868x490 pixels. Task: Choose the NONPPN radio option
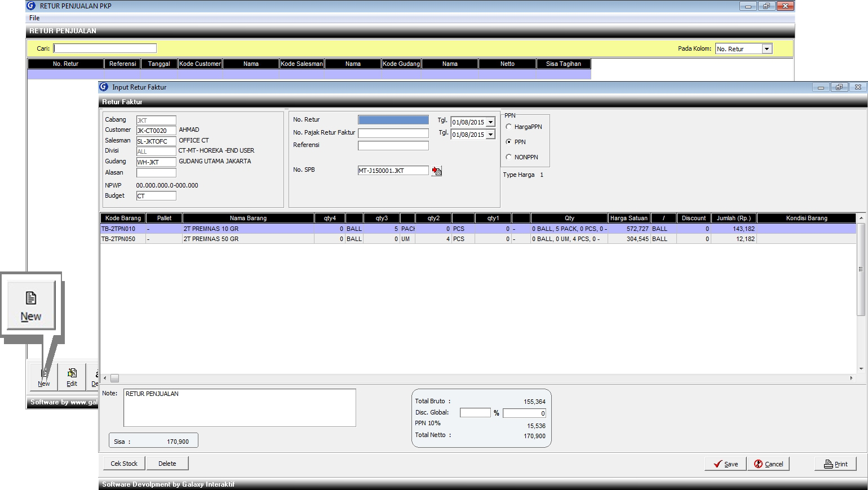click(x=509, y=157)
